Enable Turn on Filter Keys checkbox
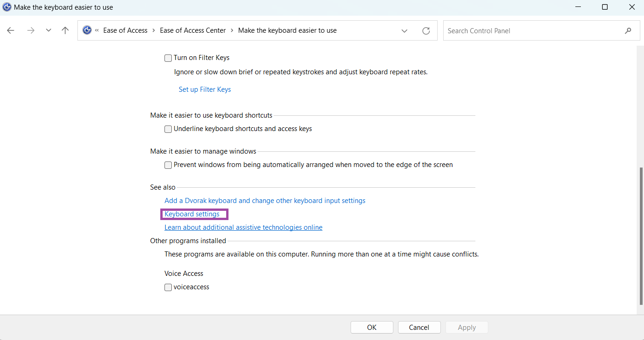This screenshot has height=340, width=644. click(x=168, y=58)
